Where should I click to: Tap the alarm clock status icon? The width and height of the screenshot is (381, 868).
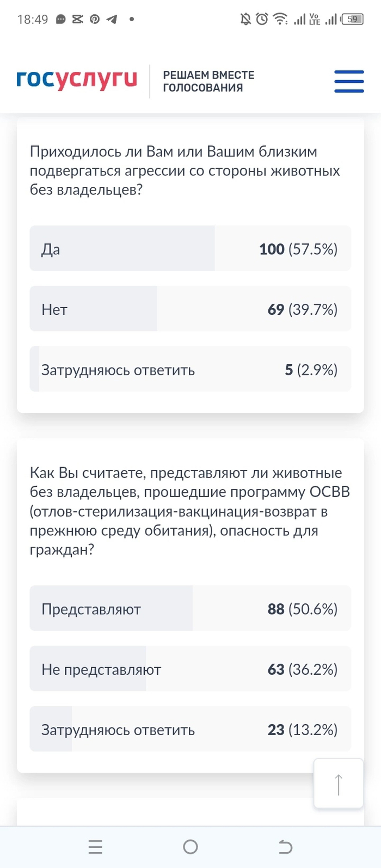(262, 20)
